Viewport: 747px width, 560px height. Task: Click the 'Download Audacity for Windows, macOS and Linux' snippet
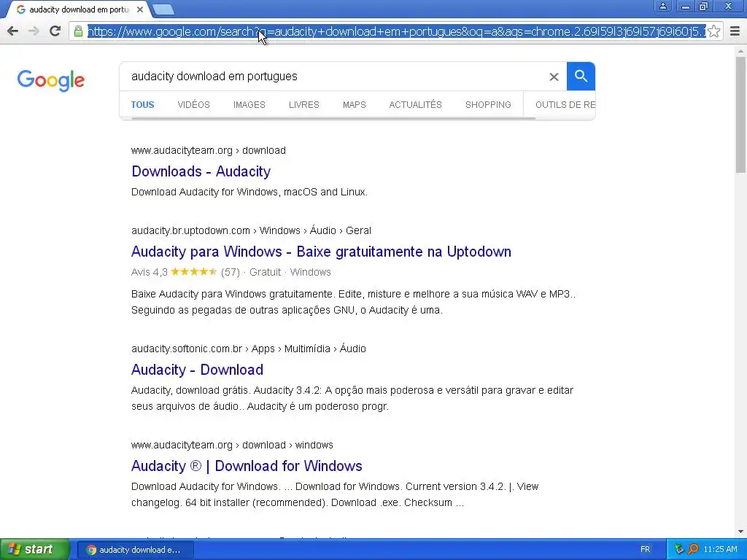[x=249, y=192]
